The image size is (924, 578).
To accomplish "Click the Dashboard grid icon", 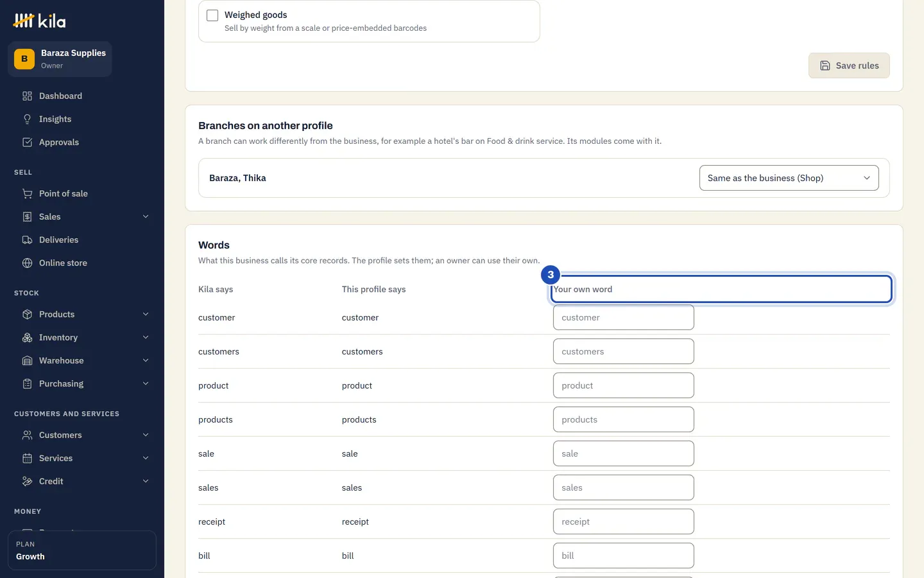I will 27,96.
